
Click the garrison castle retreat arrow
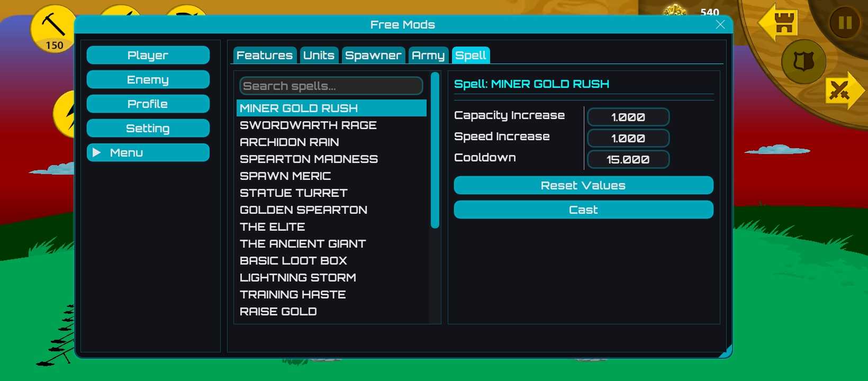778,22
